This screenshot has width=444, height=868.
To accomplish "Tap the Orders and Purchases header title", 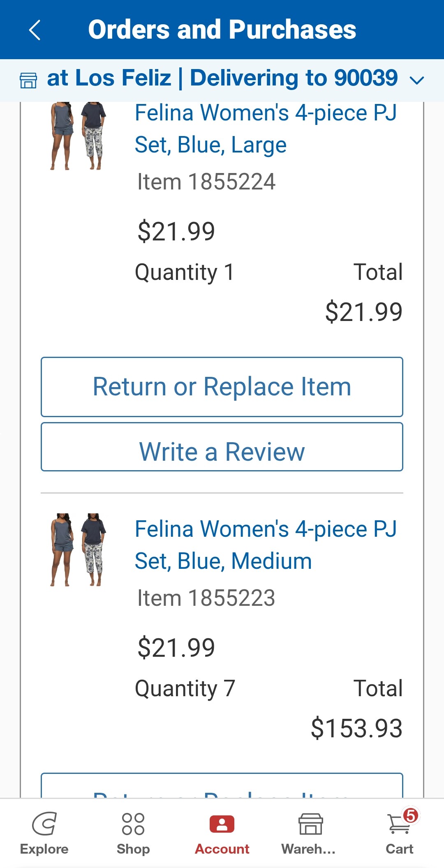I will [x=222, y=30].
